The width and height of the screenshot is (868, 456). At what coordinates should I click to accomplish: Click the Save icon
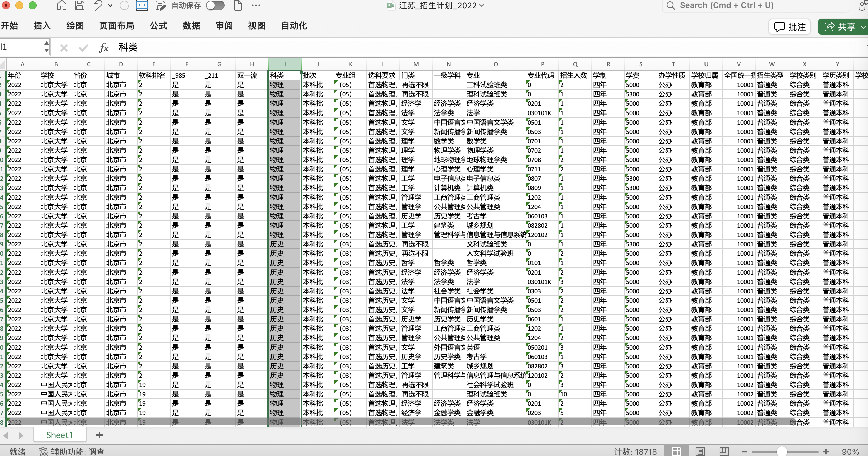point(80,5)
